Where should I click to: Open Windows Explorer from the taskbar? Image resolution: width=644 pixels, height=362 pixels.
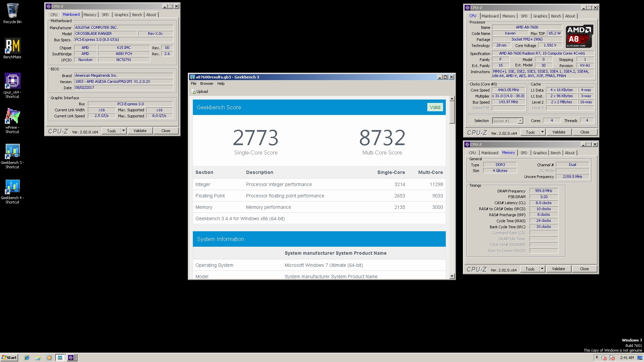point(38,358)
